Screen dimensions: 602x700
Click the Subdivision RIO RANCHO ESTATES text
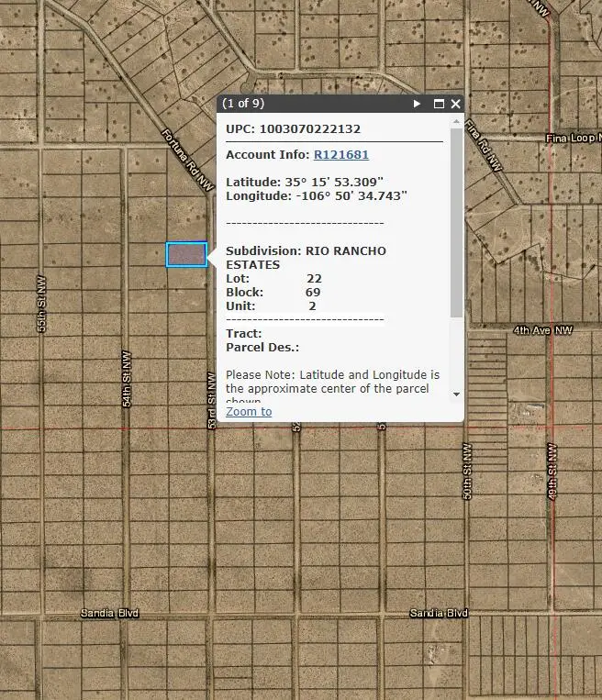tap(306, 257)
